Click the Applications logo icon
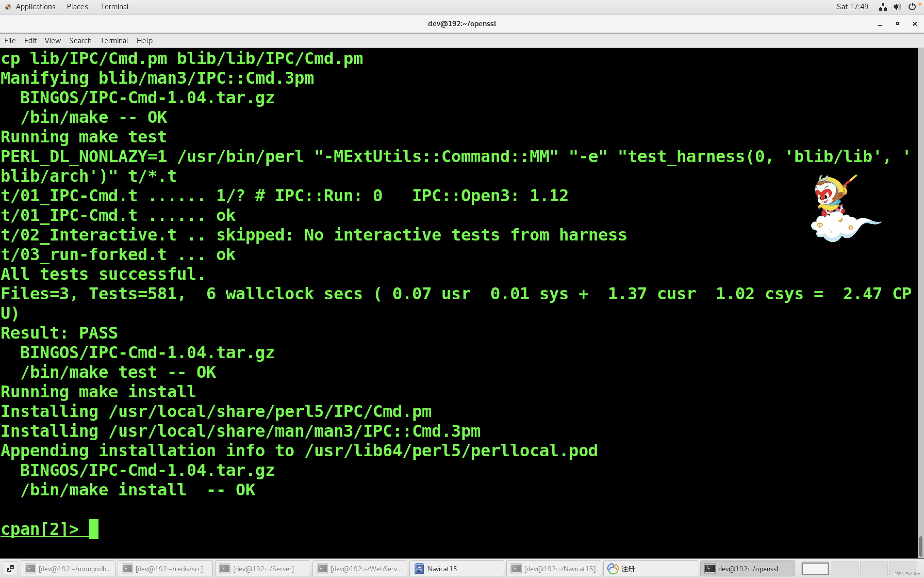The image size is (924, 578). (x=8, y=6)
